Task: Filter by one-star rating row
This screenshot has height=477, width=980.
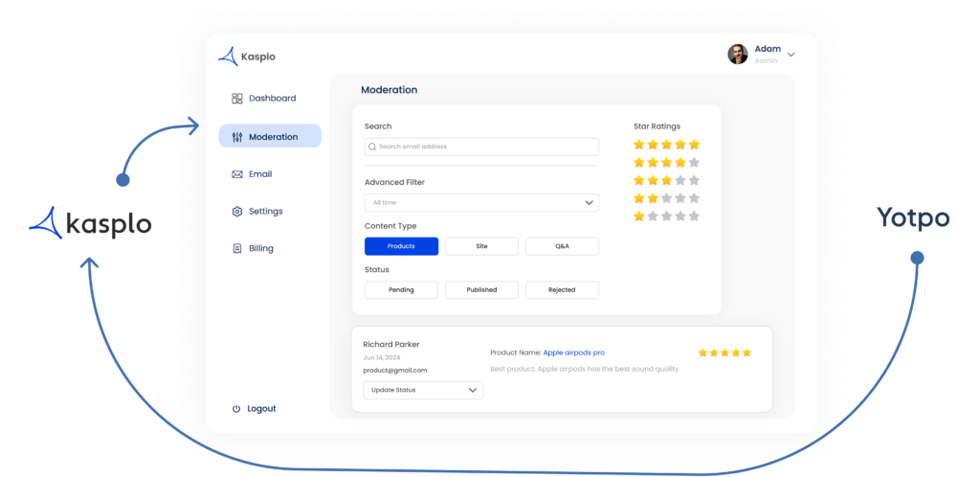Action: (x=666, y=216)
